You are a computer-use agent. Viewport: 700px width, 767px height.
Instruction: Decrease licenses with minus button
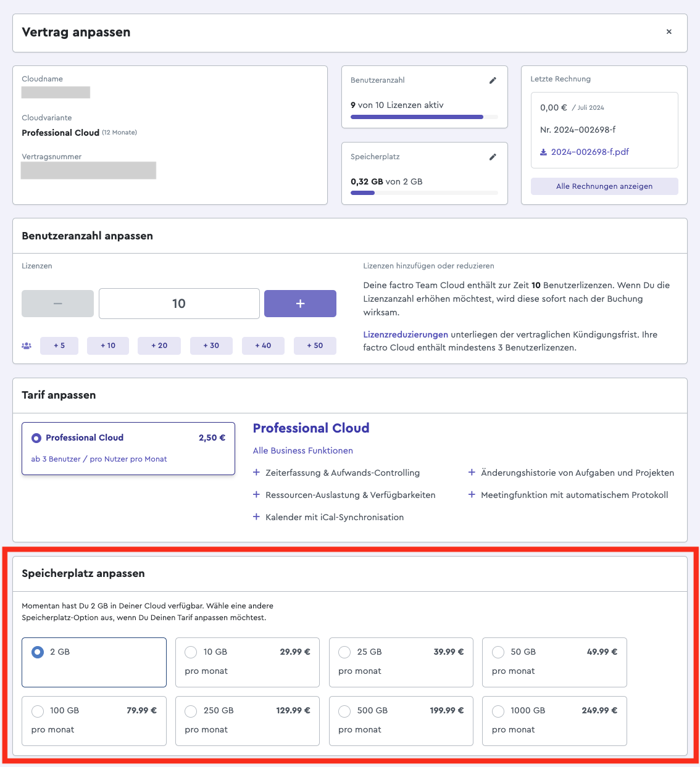57,304
